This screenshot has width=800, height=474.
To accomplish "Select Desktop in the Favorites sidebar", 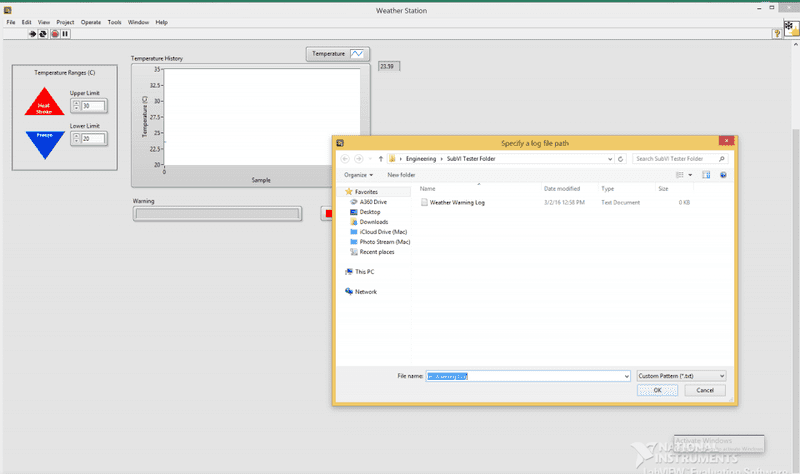I will click(x=370, y=211).
